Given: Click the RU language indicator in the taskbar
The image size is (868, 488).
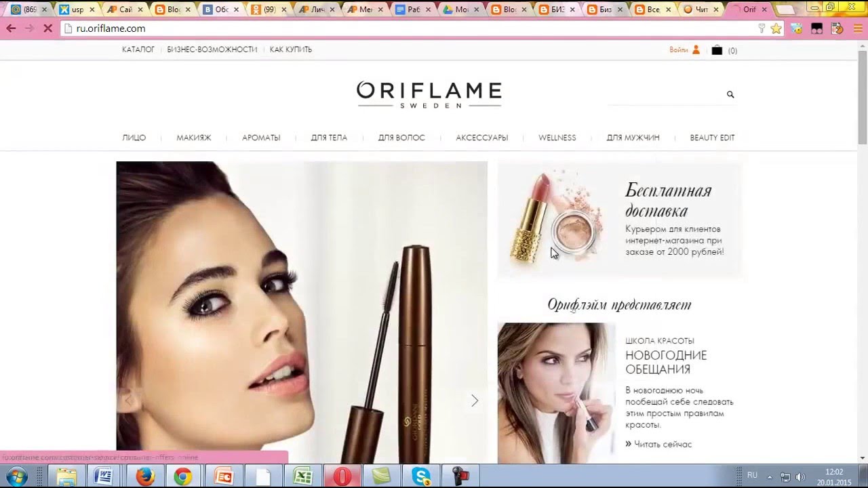Looking at the screenshot, I should pyautogui.click(x=752, y=475).
